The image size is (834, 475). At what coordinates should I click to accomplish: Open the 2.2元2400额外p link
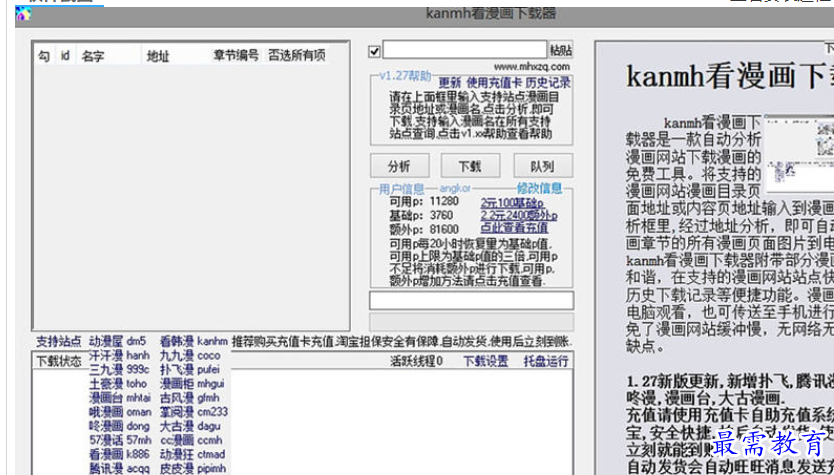[x=519, y=215]
